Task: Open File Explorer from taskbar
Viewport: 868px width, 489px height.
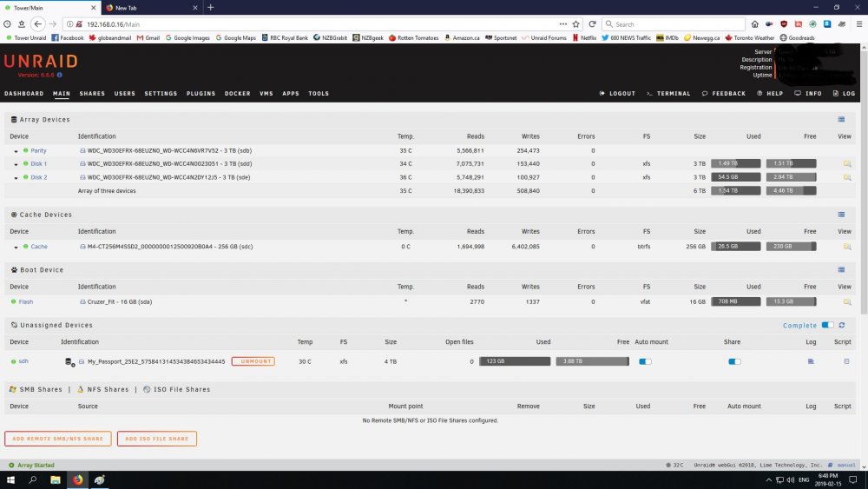Action: 56,479
